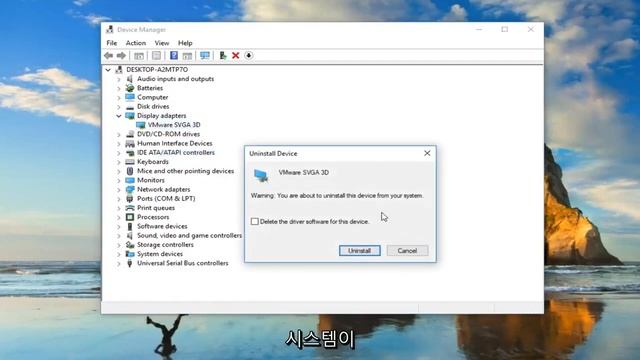Open the File menu
This screenshot has height=360, width=640.
click(111, 43)
